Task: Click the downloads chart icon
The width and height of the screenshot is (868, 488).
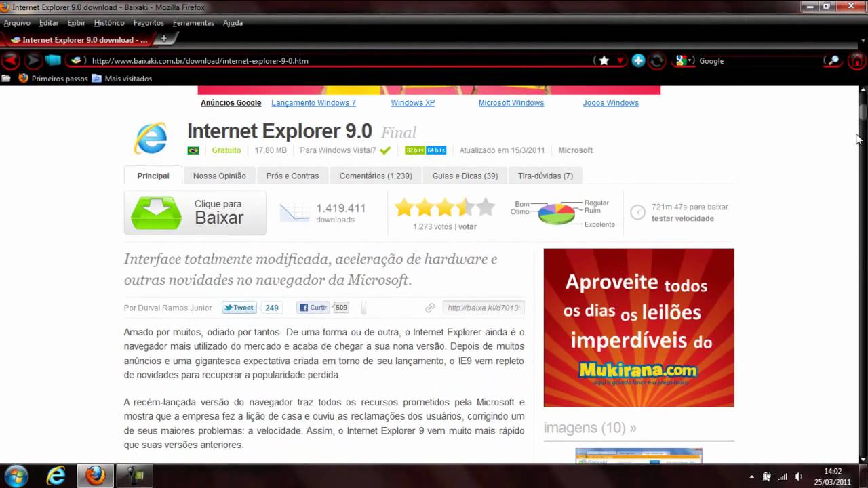Action: click(x=295, y=213)
